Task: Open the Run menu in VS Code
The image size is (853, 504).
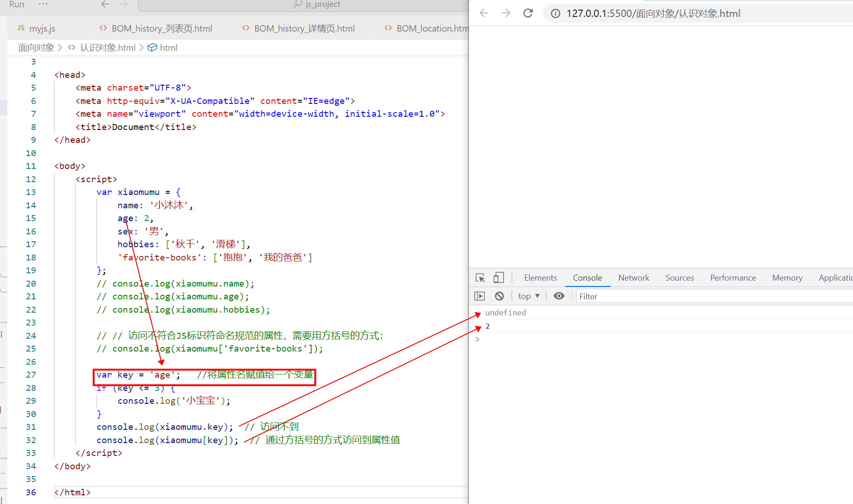Action: (16, 4)
